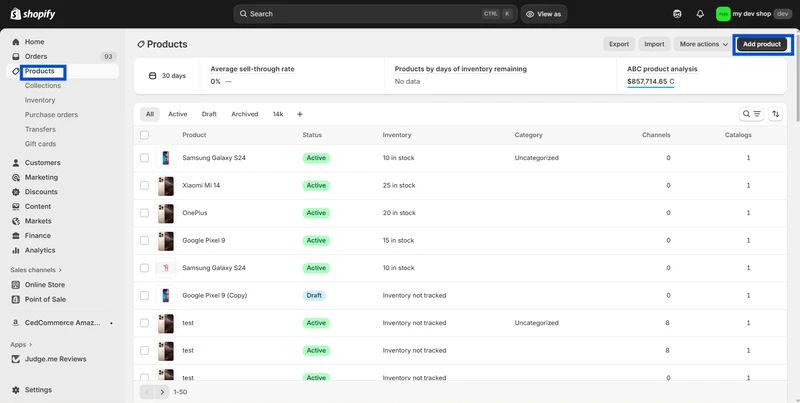Click the 93 orders count badge
This screenshot has height=403, width=800.
108,57
